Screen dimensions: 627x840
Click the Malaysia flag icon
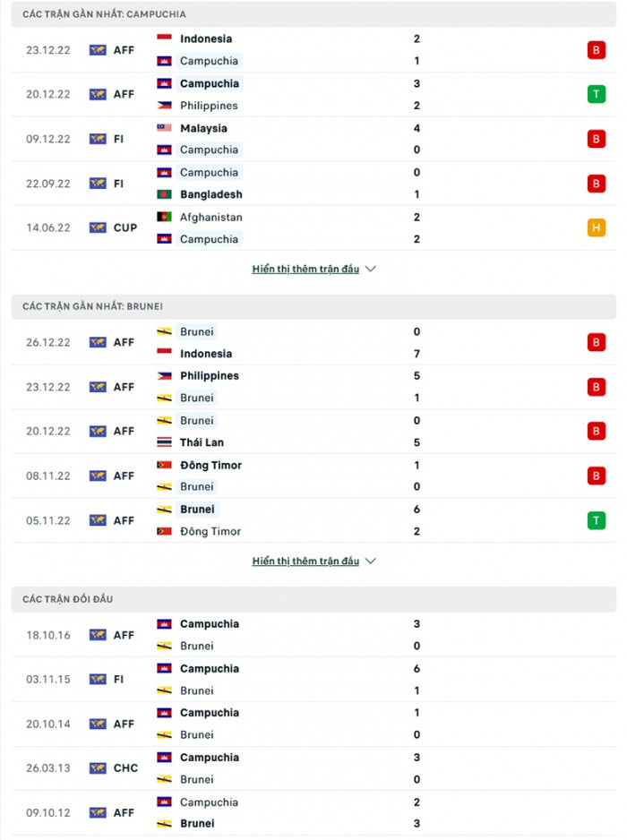164,128
